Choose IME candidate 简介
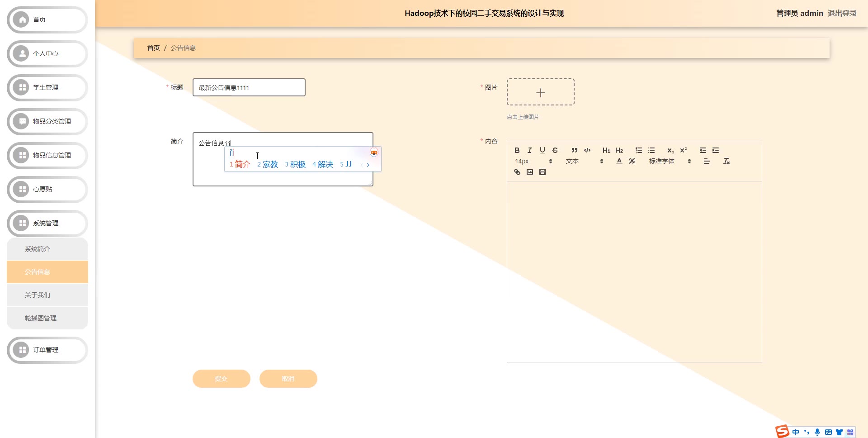Screen dimensions: 868x438 (240, 164)
